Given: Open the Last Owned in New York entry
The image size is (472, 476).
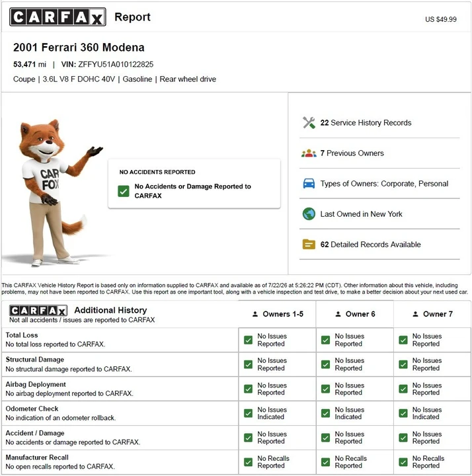Looking at the screenshot, I should click(379, 214).
